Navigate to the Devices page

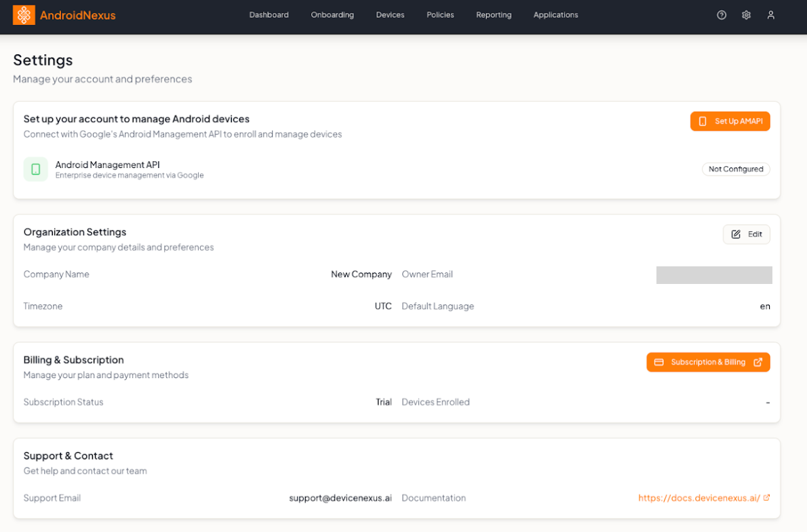pos(390,15)
